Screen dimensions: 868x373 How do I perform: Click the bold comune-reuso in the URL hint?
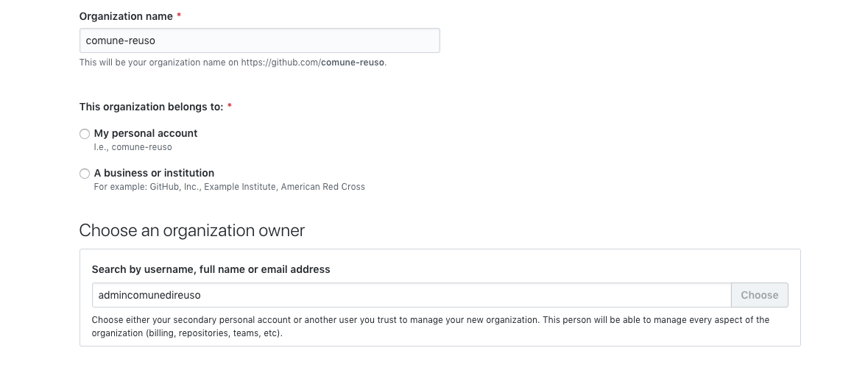(x=353, y=63)
